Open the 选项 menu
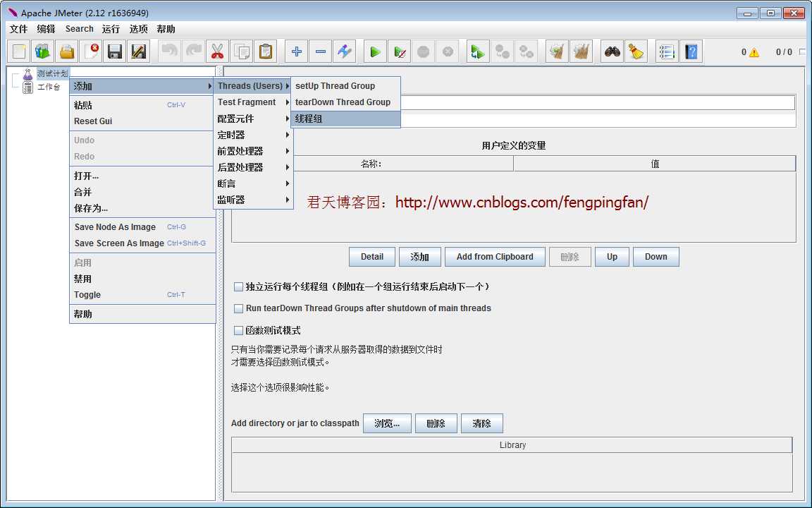Image resolution: width=812 pixels, height=508 pixels. (138, 29)
